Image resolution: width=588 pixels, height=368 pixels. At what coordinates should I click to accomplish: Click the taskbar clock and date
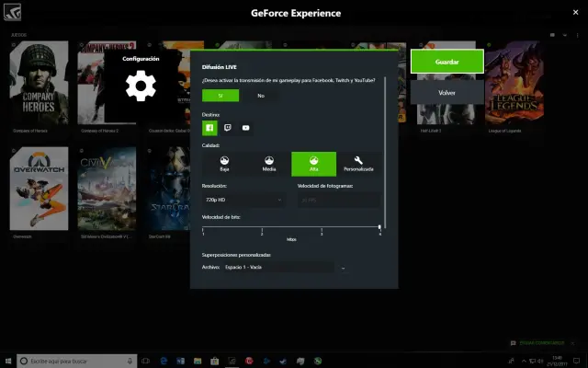tap(557, 361)
